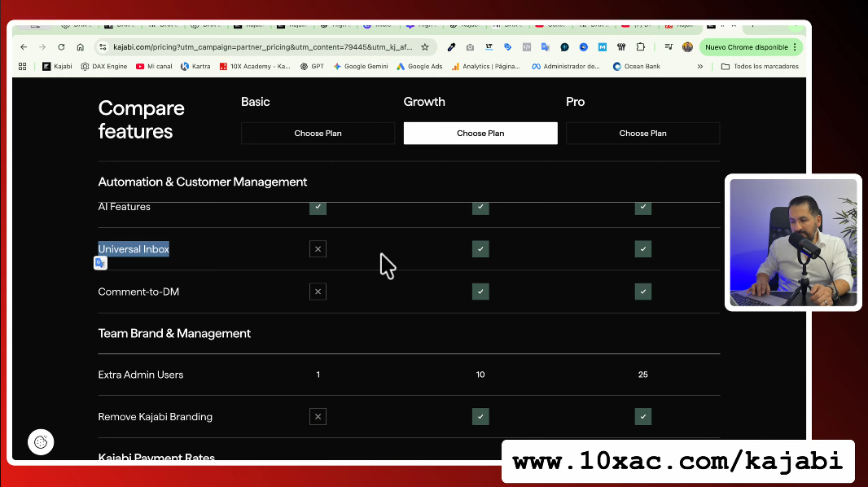The image size is (868, 487).
Task: Open the blue M extension
Action: (603, 47)
